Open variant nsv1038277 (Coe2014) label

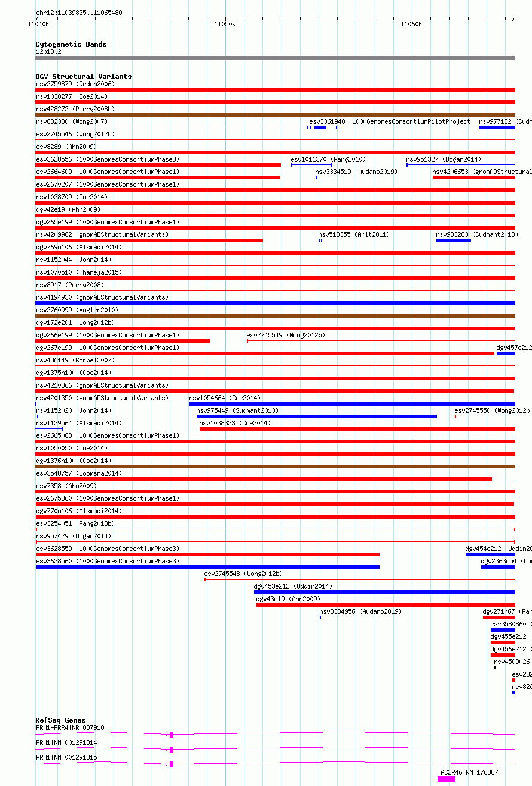72,96
